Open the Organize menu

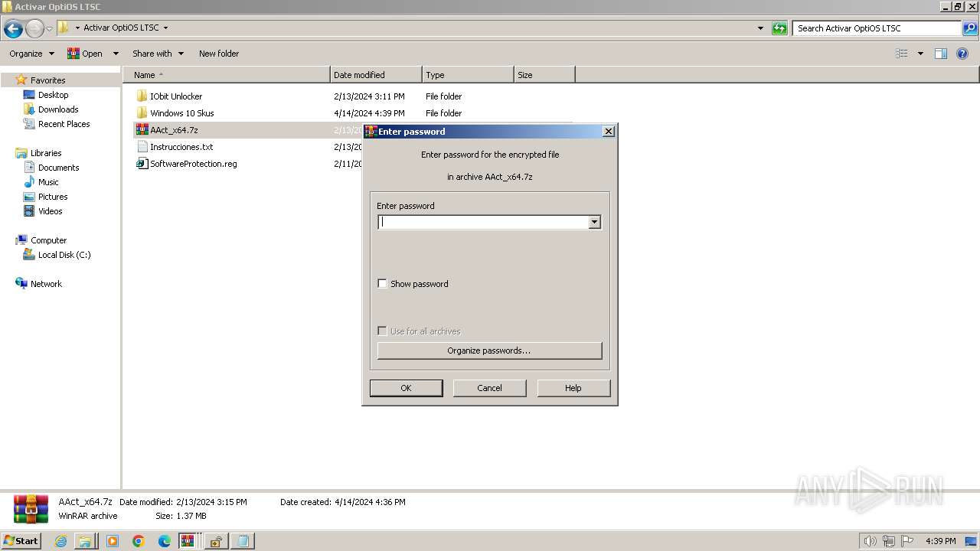tap(31, 54)
